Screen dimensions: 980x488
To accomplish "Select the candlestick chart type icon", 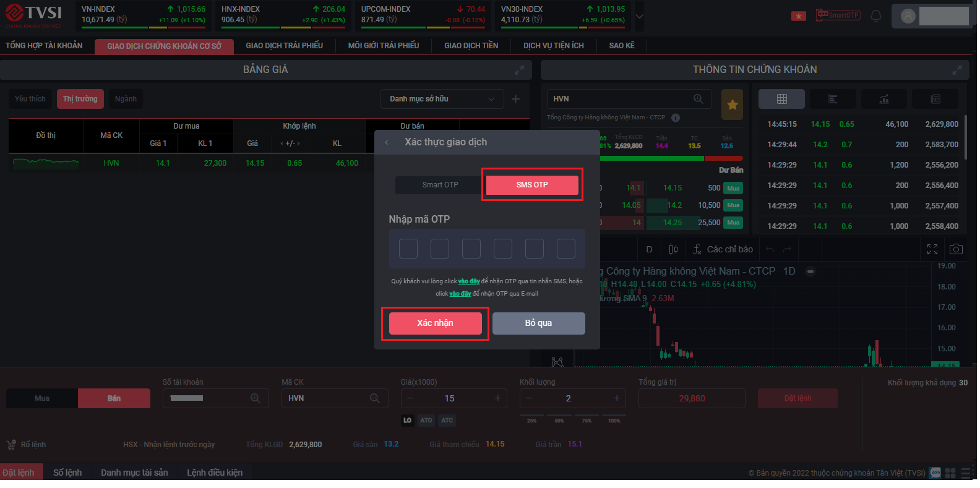I will 673,249.
